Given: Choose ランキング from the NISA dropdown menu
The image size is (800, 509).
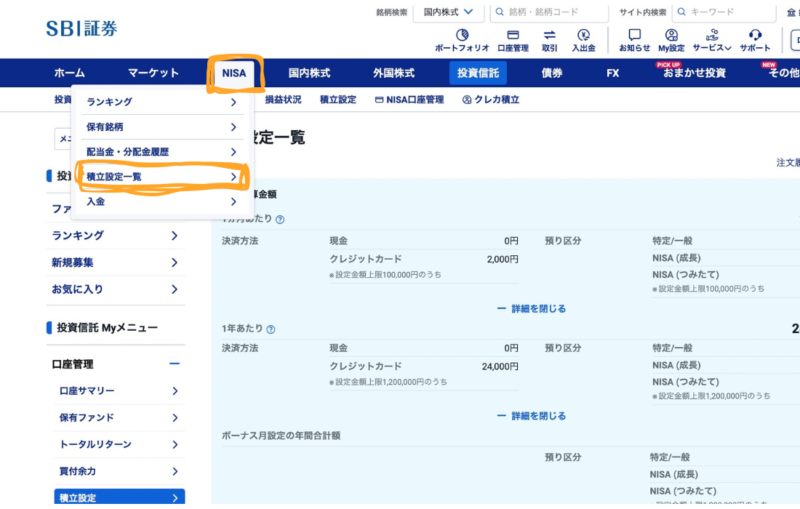Looking at the screenshot, I should click(162, 102).
